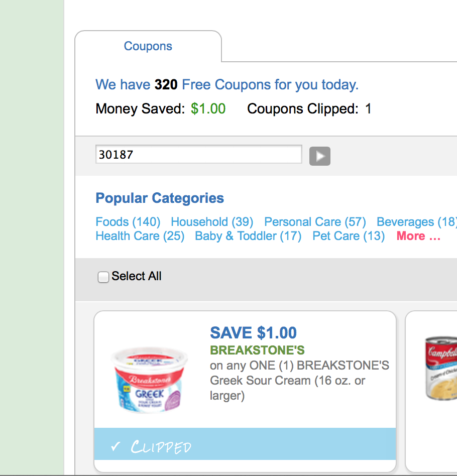Click the Campbell's soup can image
Screen dimensions: 457x476
[x=440, y=369]
